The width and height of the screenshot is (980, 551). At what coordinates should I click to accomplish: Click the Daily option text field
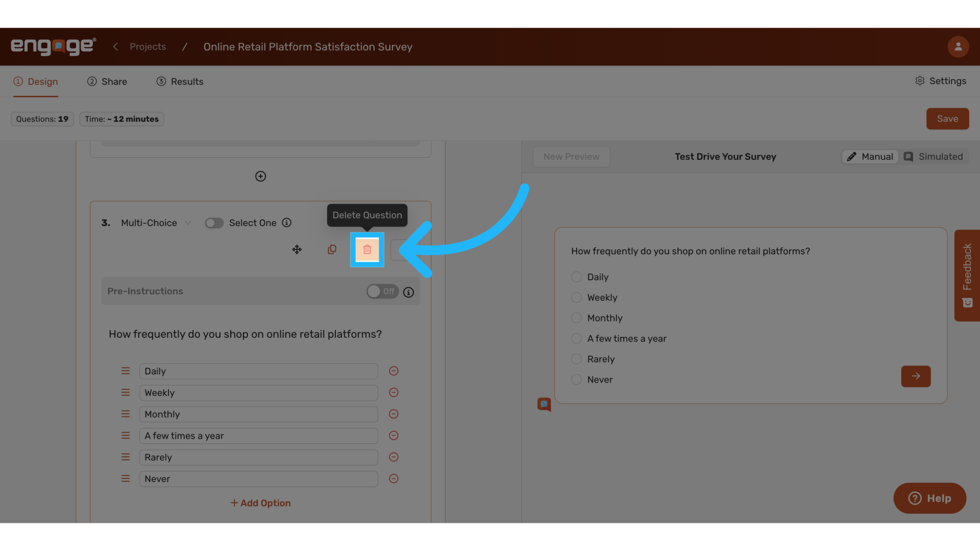point(258,371)
